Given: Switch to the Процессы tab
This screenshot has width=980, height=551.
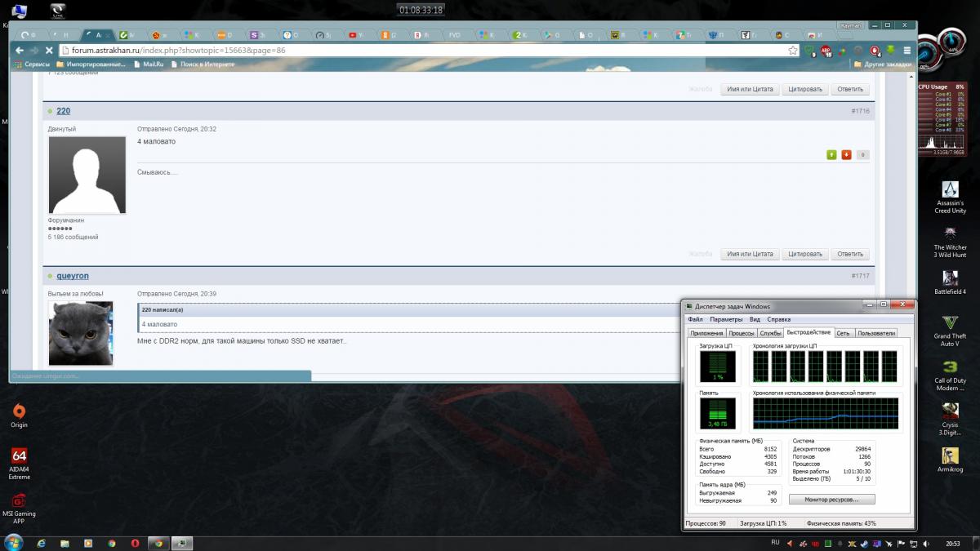Looking at the screenshot, I should (x=741, y=333).
